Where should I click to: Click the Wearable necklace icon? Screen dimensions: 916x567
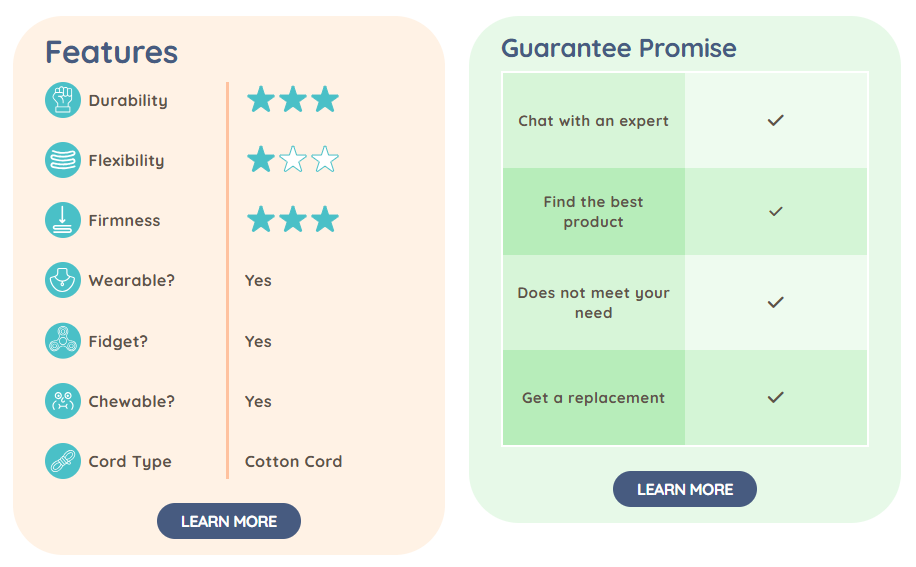point(63,280)
